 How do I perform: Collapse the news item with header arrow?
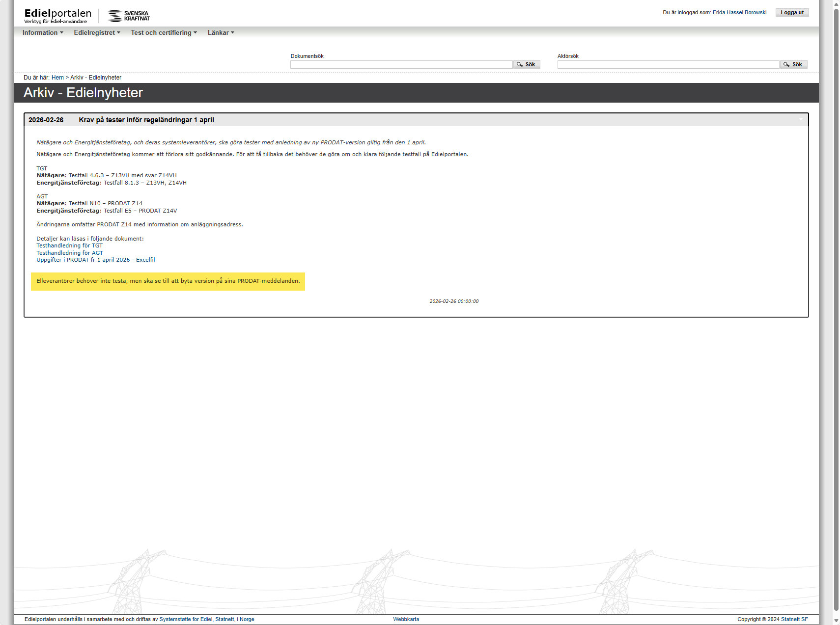point(800,120)
